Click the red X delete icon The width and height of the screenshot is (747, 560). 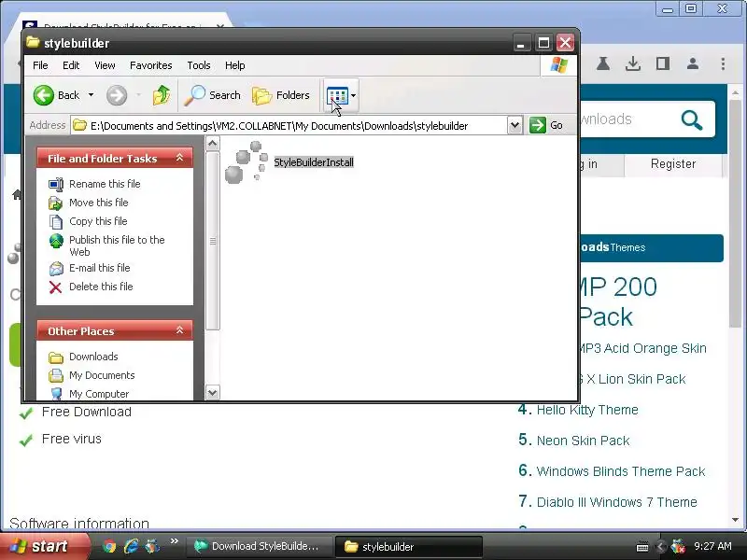pos(55,287)
